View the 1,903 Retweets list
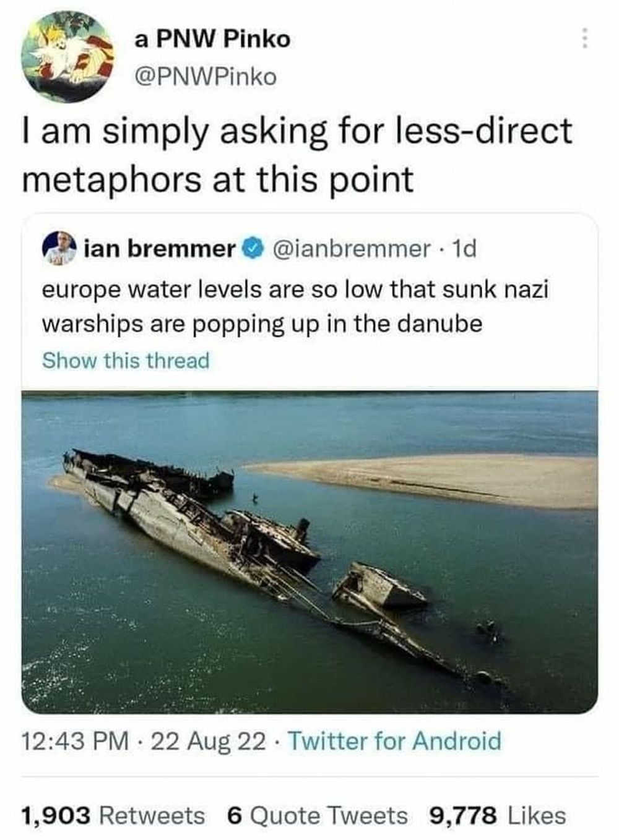The height and width of the screenshot is (840, 619). coord(113,816)
